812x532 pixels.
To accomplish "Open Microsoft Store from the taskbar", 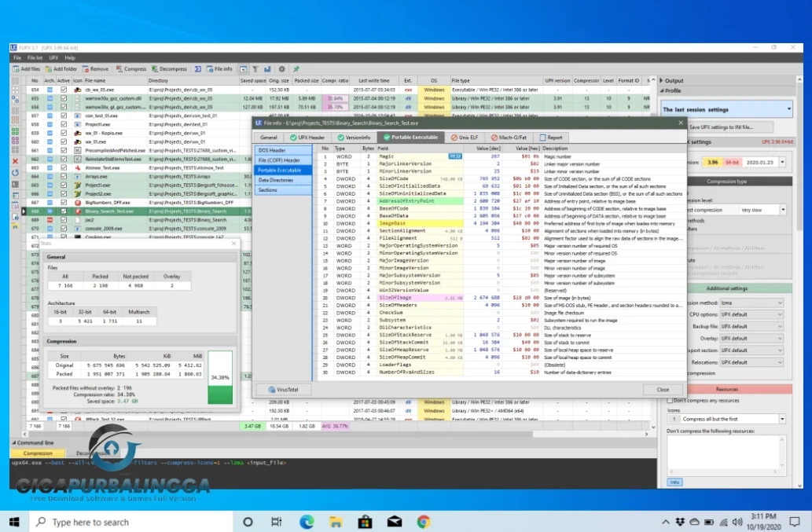I will click(365, 522).
